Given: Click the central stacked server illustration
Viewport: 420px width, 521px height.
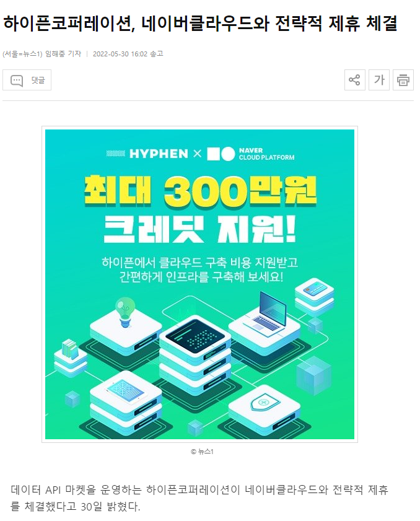Looking at the screenshot, I should 195,353.
